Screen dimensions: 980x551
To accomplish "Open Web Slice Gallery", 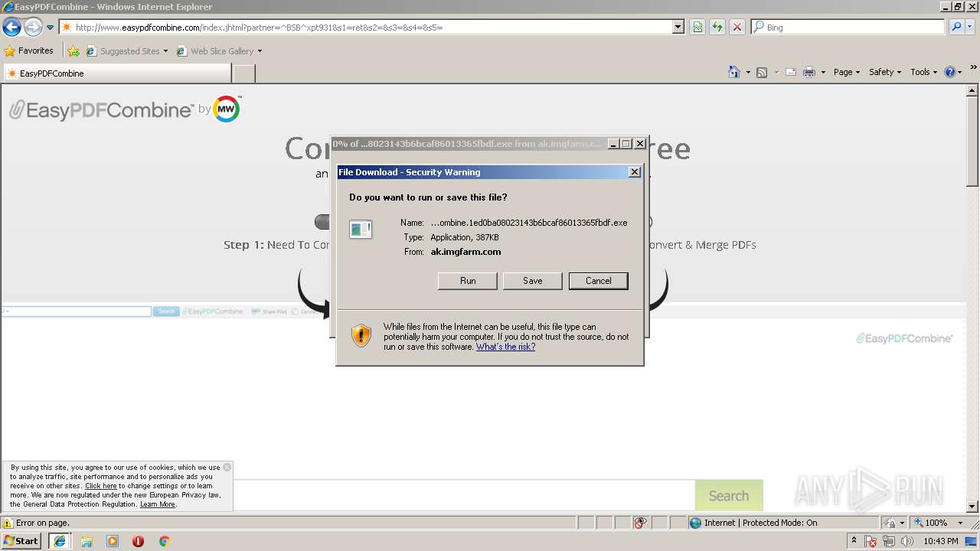I will [x=219, y=51].
